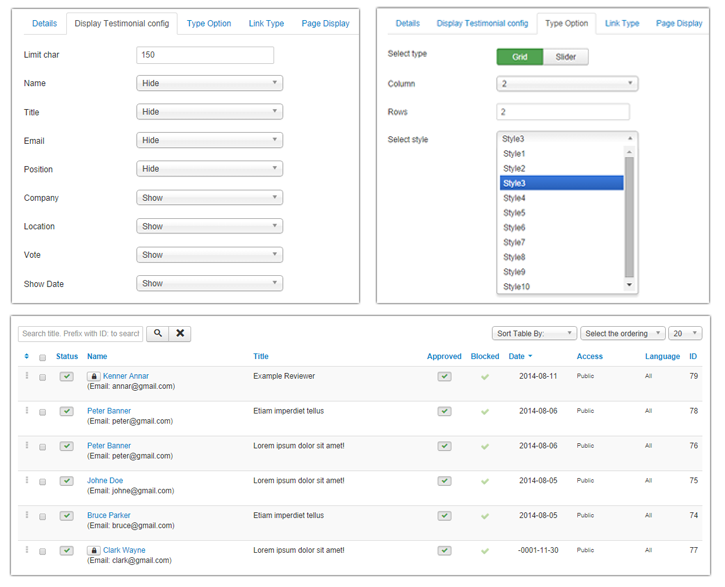
Task: Clear search with the X icon button
Action: pos(180,333)
